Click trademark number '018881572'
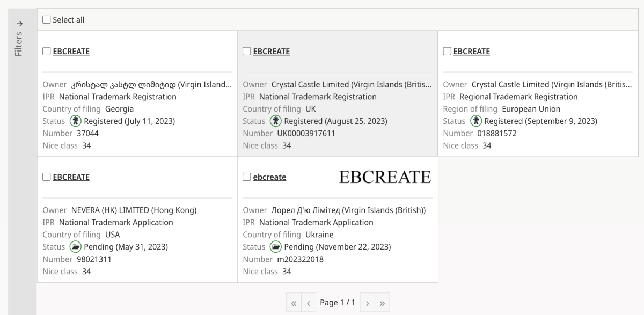644x315 pixels. click(x=497, y=133)
